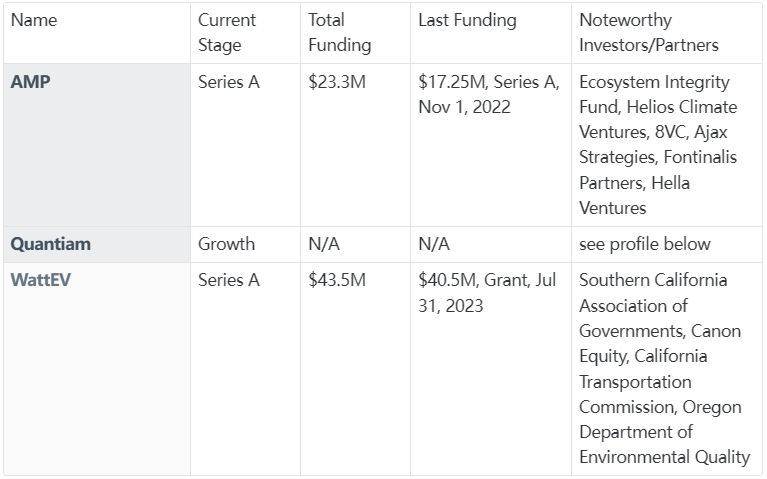Click the $17.25M Series A last funding cell
This screenshot has width=767, height=479.
(x=491, y=145)
